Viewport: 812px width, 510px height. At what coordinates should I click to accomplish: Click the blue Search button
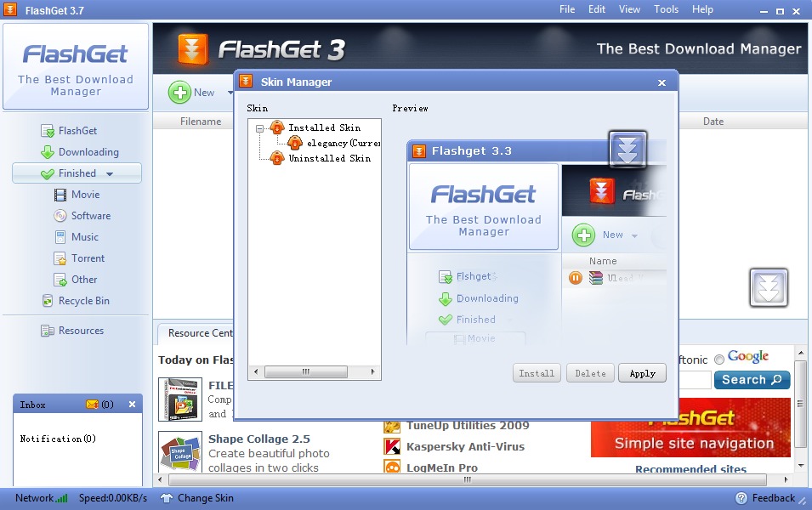752,380
